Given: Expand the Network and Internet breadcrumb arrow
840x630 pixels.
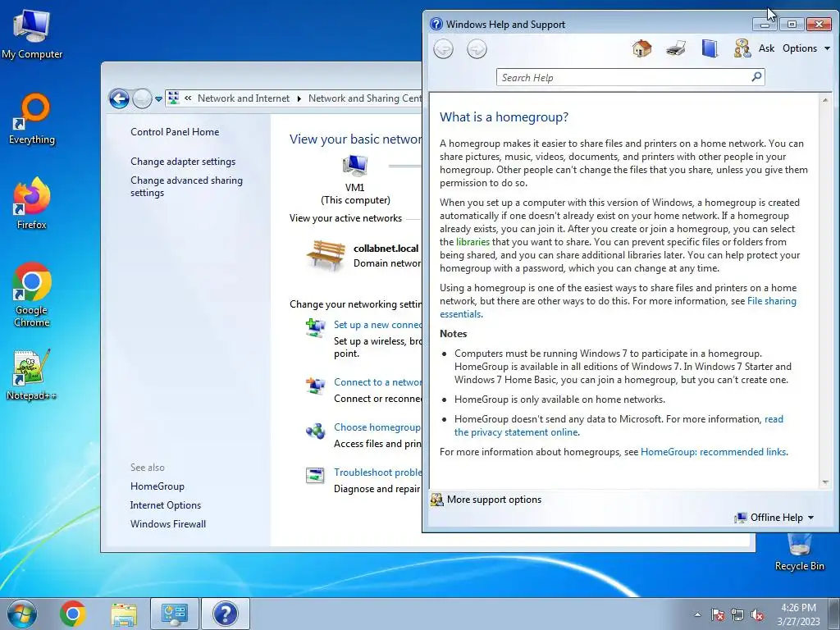Looking at the screenshot, I should (x=299, y=98).
